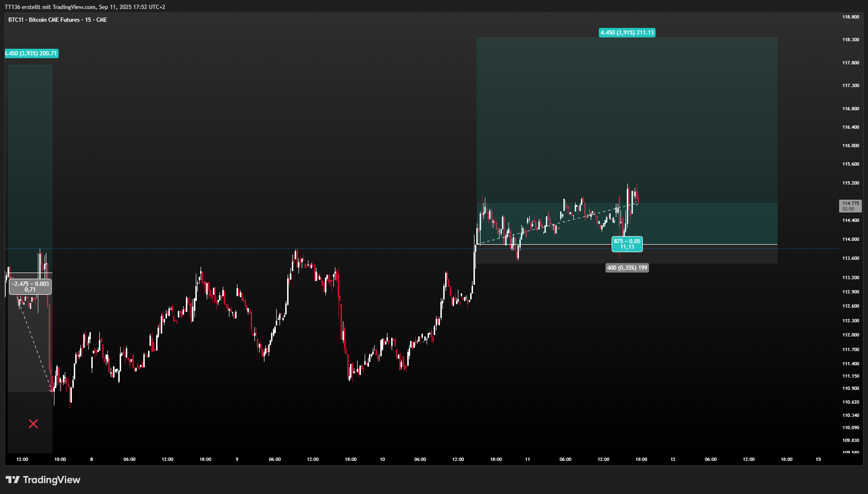Click the date label 11 on time axis
The image size is (868, 494).
tap(527, 459)
